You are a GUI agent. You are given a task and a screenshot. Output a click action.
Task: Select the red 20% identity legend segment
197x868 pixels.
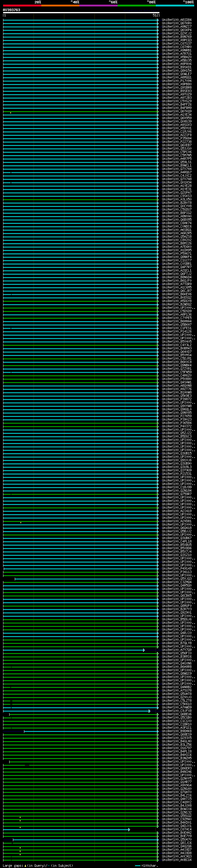coord(22,6)
